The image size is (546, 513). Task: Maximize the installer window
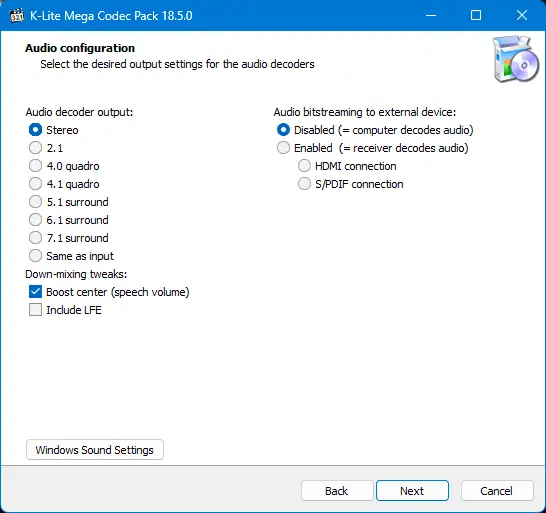476,15
